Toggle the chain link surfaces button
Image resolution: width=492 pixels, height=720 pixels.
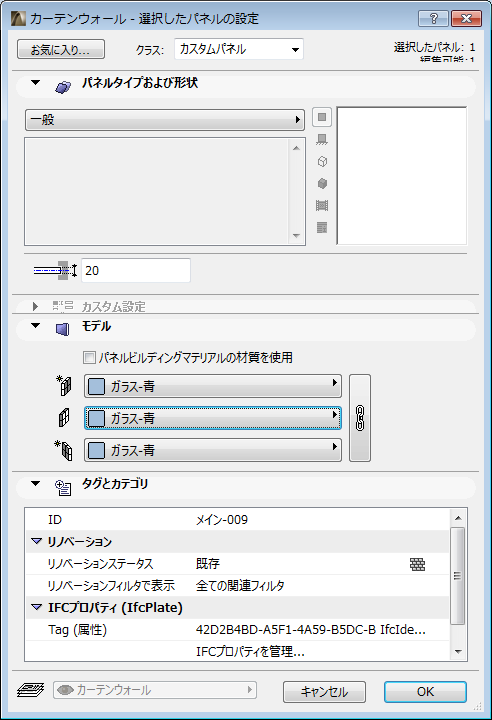click(360, 418)
